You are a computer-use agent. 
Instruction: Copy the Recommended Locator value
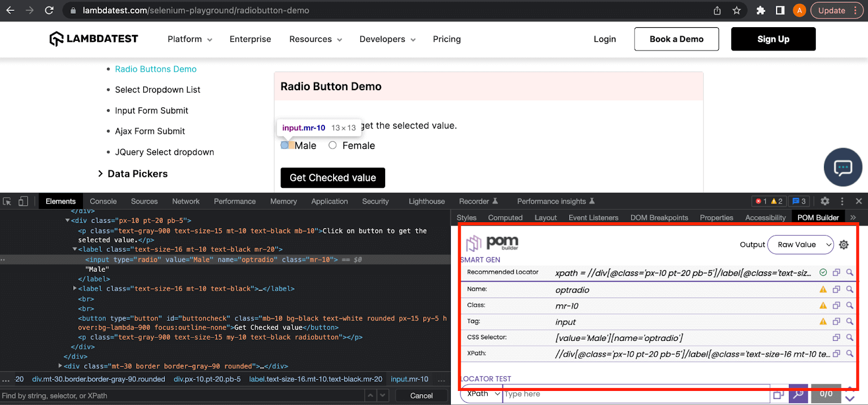pos(837,273)
